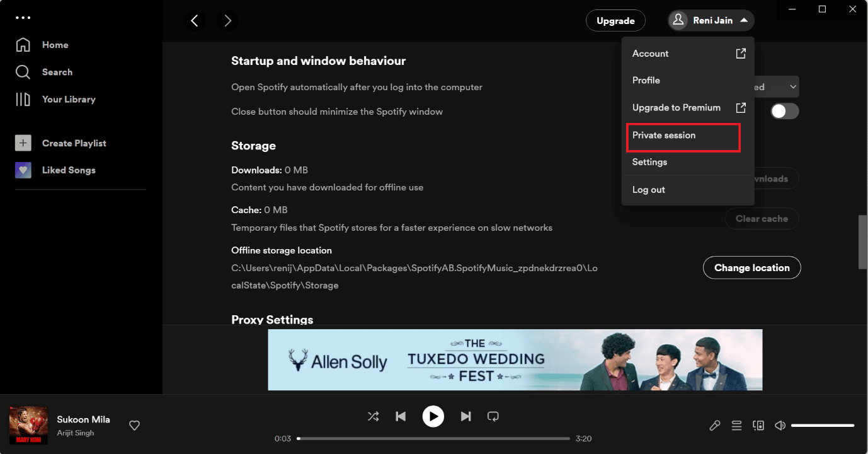Screen dimensions: 868x454
Task: Click Change location button
Action: (x=751, y=268)
